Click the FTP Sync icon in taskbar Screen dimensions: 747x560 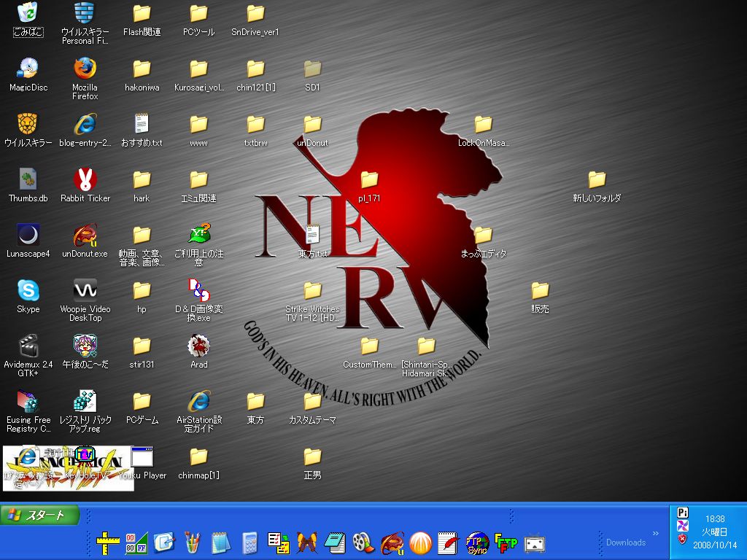pyautogui.click(x=477, y=542)
